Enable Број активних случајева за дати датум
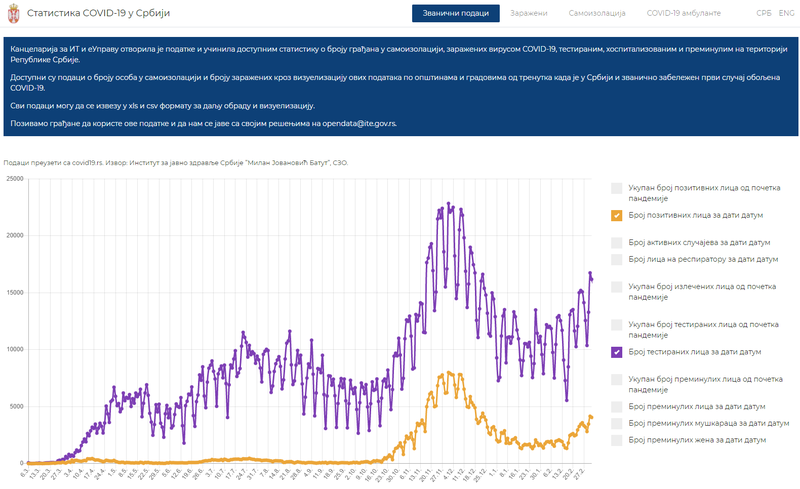Screen dimensions: 800x489 (x=617, y=242)
